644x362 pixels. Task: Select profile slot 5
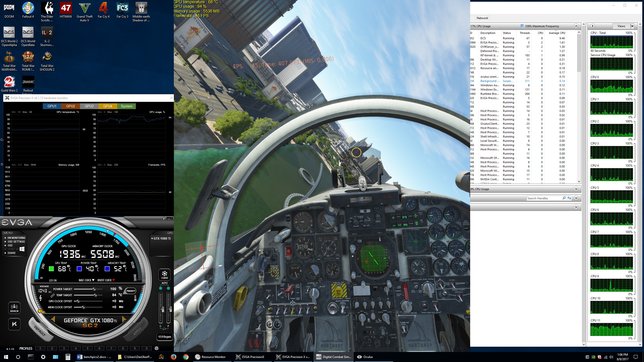[88, 348]
